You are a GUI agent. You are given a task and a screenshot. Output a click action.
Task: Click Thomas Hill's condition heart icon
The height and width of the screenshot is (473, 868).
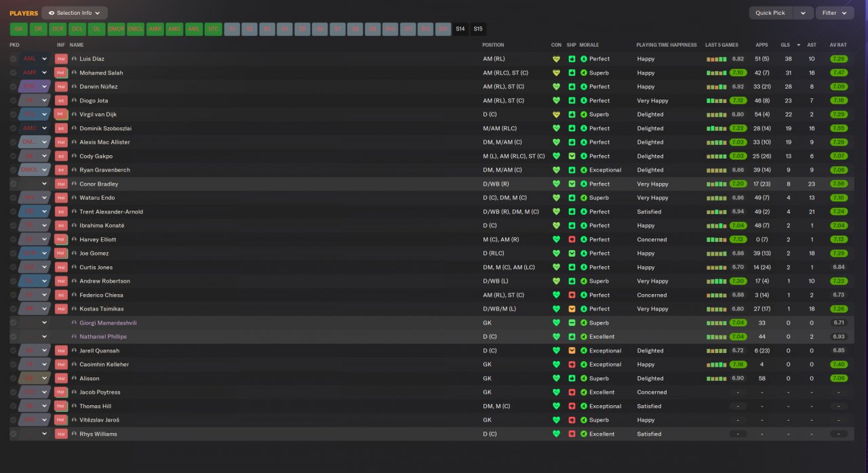point(556,406)
